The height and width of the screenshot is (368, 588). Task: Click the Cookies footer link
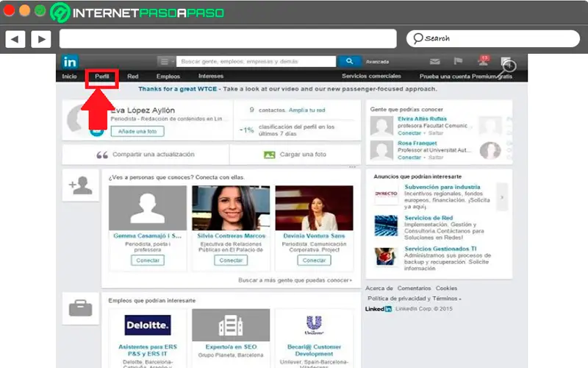pyautogui.click(x=446, y=289)
